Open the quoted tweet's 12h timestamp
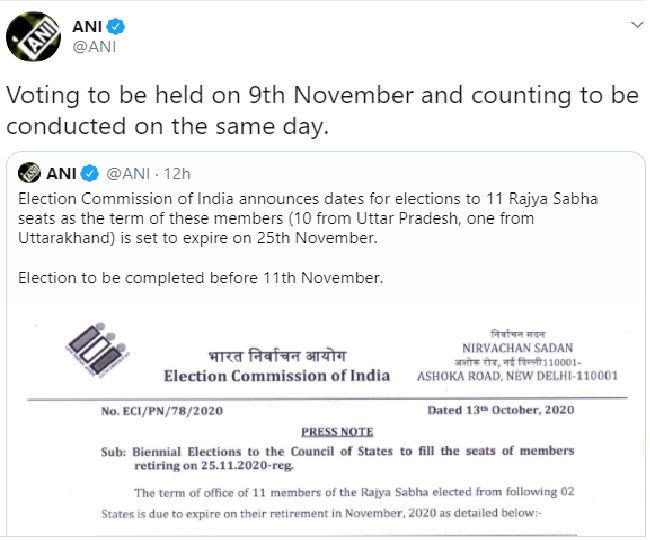The width and height of the screenshot is (650, 540). coord(180,171)
